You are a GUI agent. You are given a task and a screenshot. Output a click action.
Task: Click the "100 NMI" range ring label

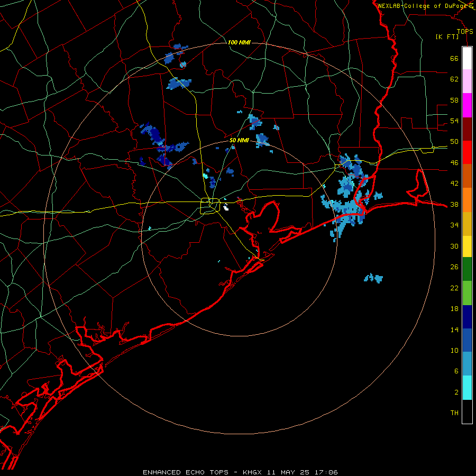239,42
